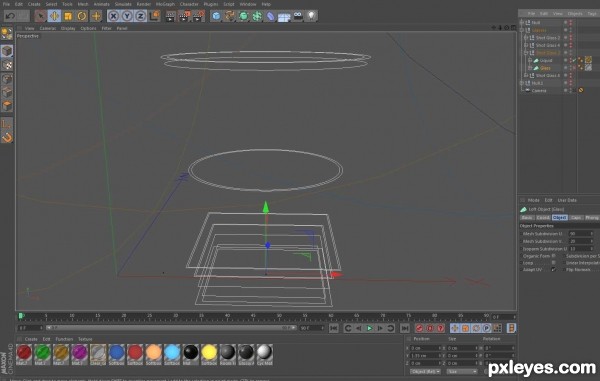Click Make Editable icon in left palette
The width and height of the screenshot is (600, 381).
coord(7,34)
